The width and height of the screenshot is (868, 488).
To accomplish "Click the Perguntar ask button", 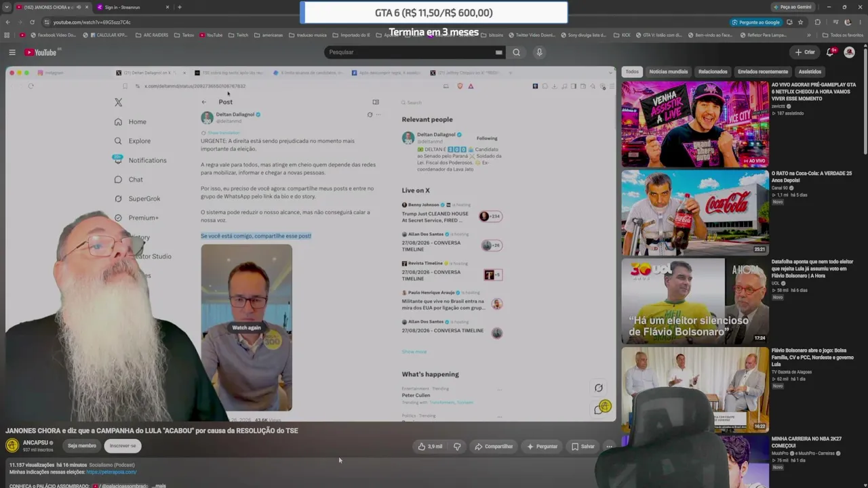I will coord(542,447).
